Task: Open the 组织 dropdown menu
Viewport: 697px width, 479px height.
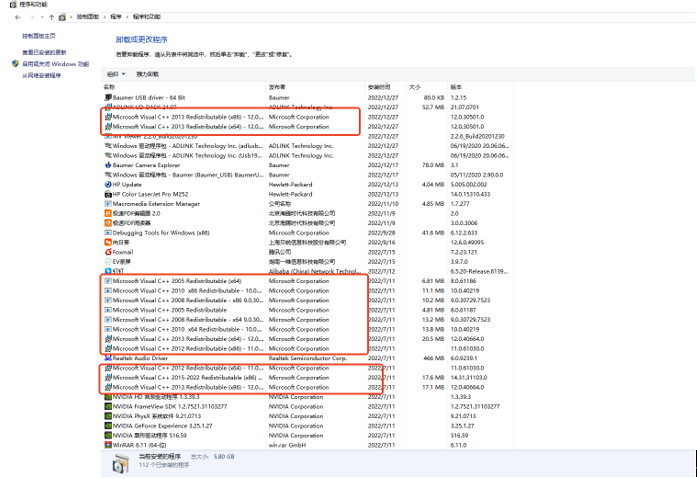Action: 116,74
